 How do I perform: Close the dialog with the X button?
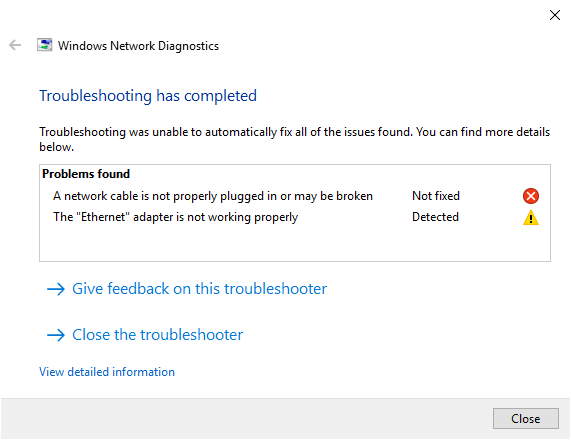tap(555, 15)
